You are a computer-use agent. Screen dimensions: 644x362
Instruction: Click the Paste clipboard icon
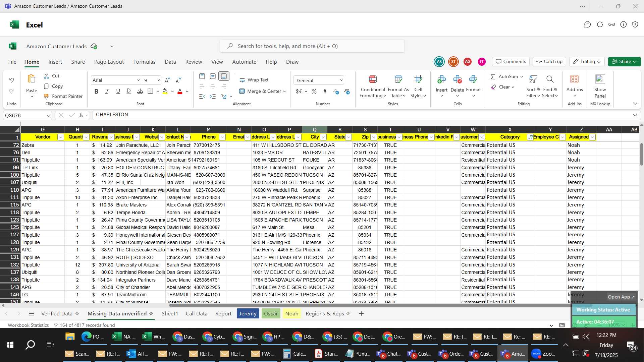pos(32,79)
